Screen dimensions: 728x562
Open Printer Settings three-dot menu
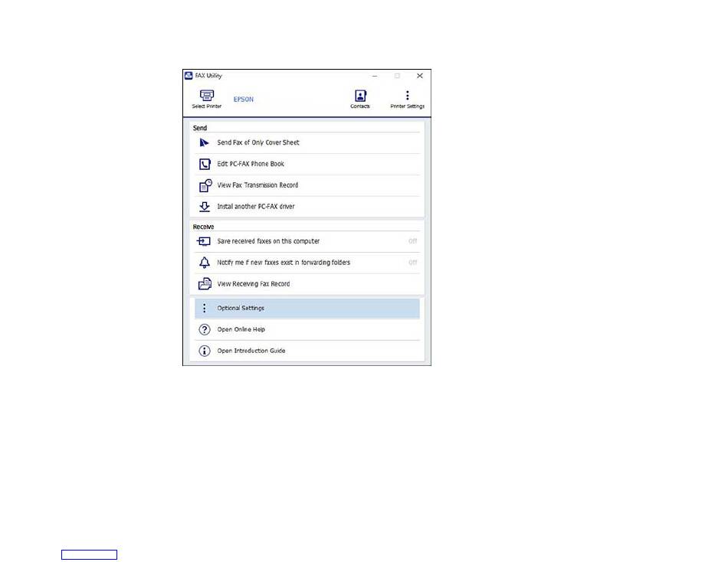tap(407, 95)
